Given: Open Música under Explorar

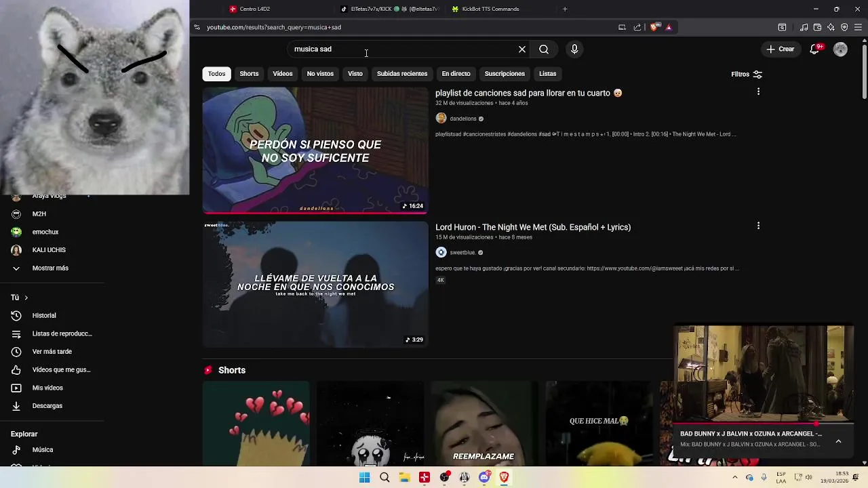Looking at the screenshot, I should tap(42, 449).
